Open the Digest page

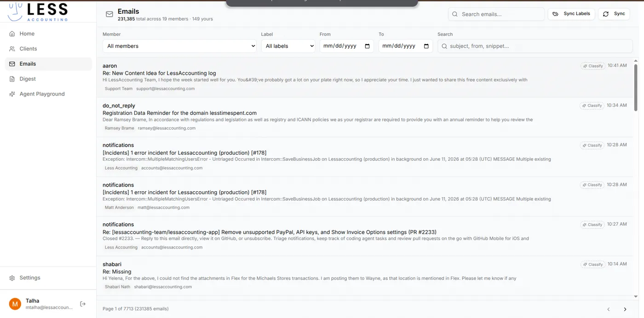48,79
